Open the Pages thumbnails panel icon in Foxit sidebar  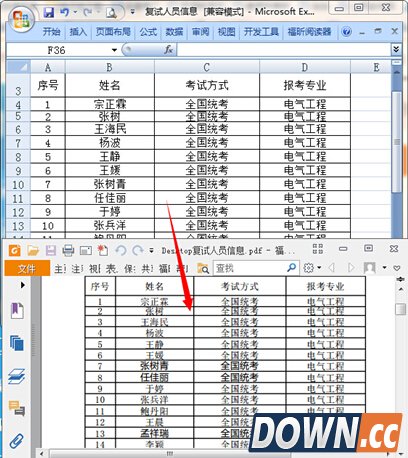tap(17, 343)
